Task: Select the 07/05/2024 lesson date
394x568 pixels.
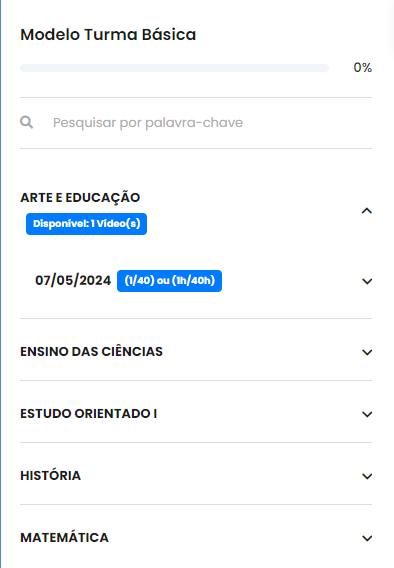Action: point(73,280)
